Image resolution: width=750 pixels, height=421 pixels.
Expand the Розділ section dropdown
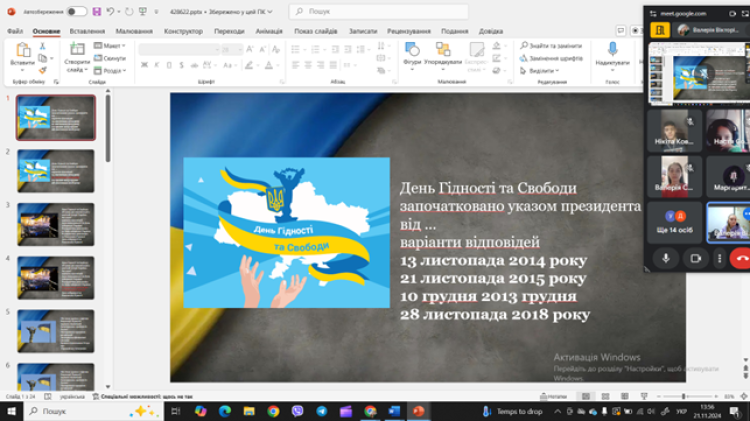click(112, 71)
